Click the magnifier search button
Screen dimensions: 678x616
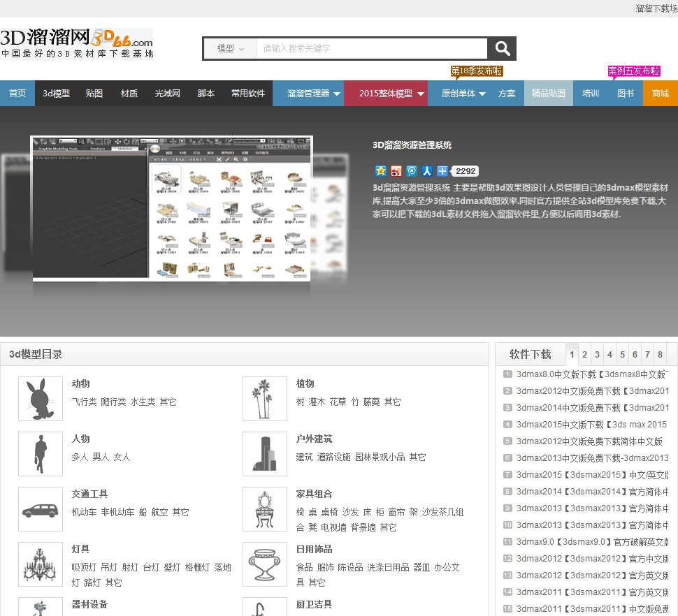[x=502, y=48]
